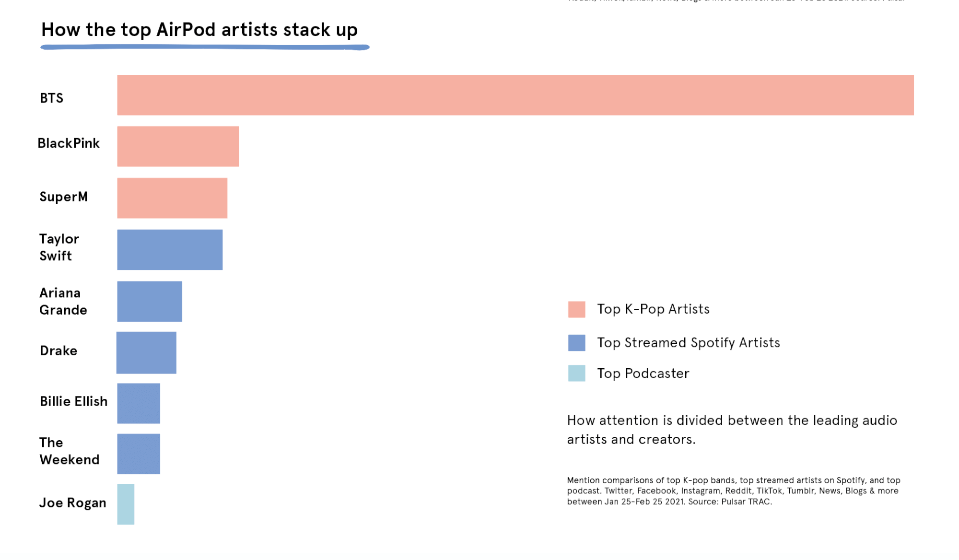Select the Billie Ellish bar
The height and width of the screenshot is (560, 959).
click(x=139, y=403)
